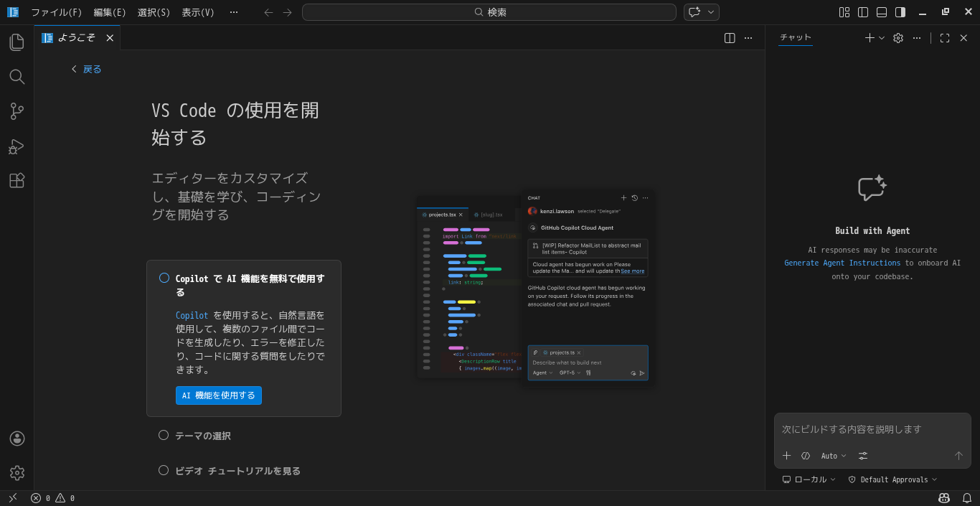The image size is (980, 506).
Task: Click the Copilot status icon in status bar
Action: (944, 498)
